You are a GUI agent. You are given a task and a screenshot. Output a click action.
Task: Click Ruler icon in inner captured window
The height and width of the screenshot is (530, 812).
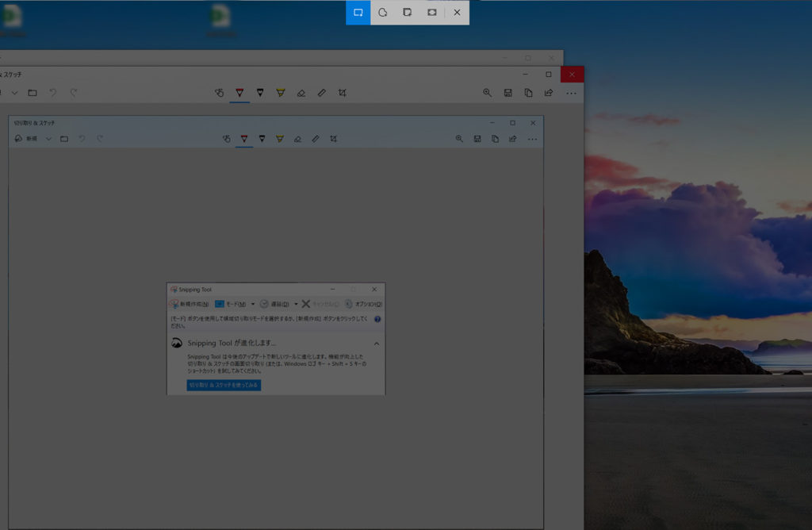[316, 139]
